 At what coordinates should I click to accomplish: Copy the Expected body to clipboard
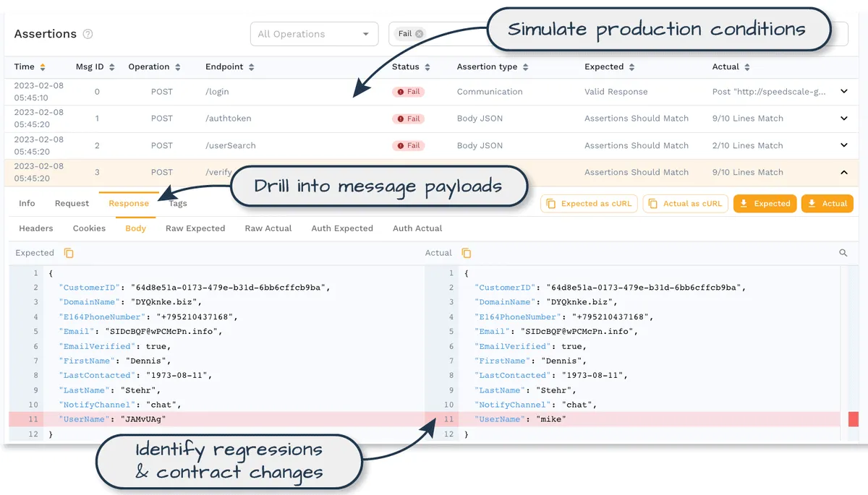(x=69, y=253)
